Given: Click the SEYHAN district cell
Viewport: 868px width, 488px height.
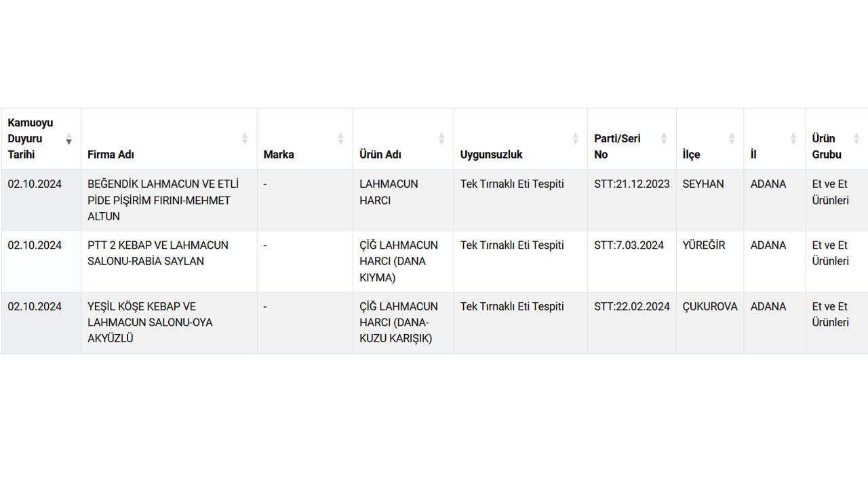Looking at the screenshot, I should click(x=703, y=184).
